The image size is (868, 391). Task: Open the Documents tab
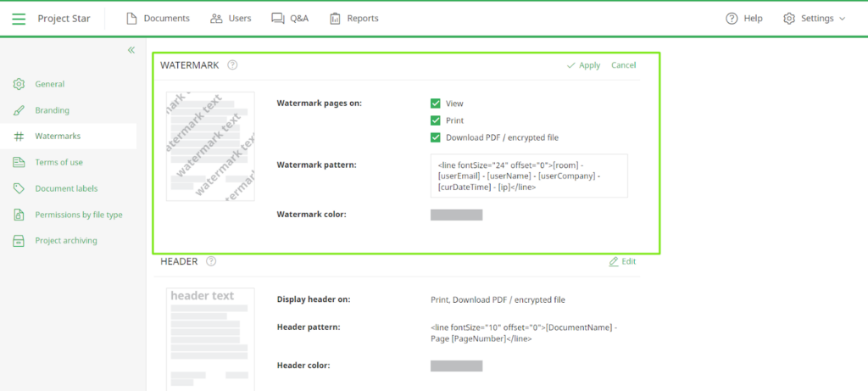point(158,19)
